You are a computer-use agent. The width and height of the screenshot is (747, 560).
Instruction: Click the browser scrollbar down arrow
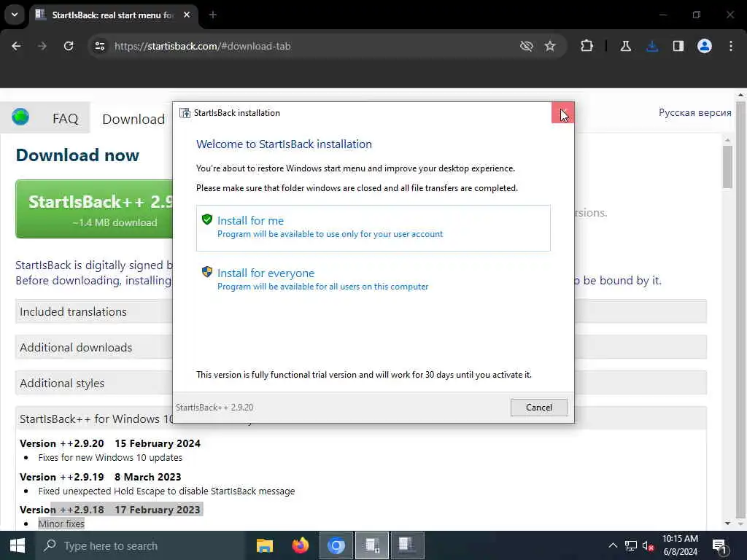click(x=741, y=524)
